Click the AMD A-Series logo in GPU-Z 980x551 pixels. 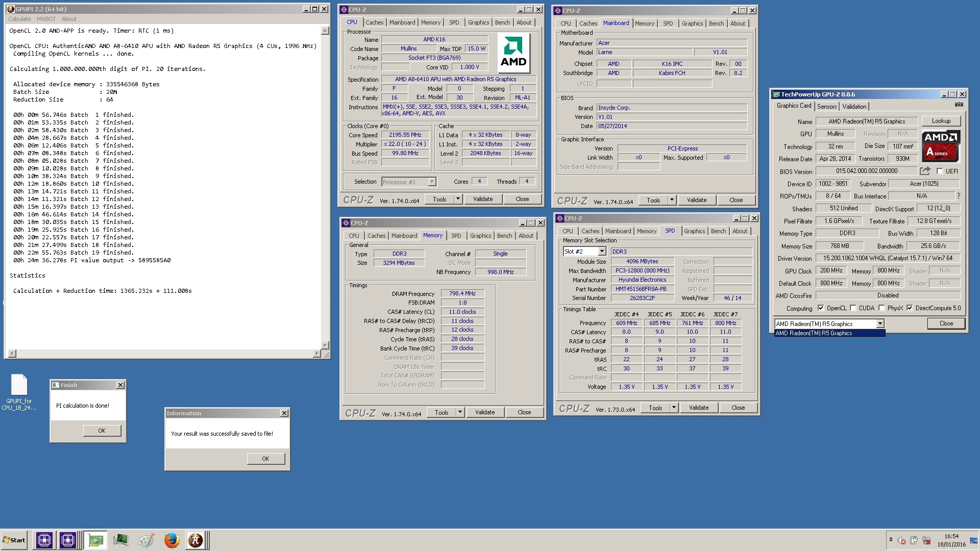(x=941, y=146)
